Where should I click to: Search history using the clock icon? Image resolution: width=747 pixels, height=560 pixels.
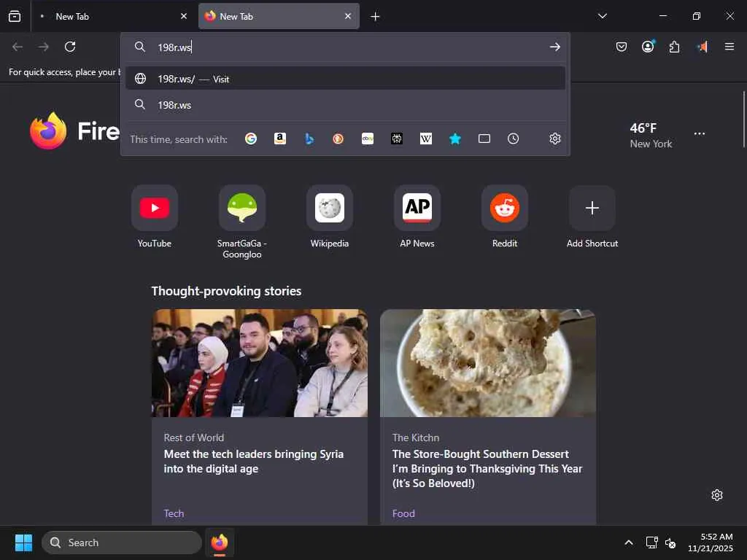point(513,139)
